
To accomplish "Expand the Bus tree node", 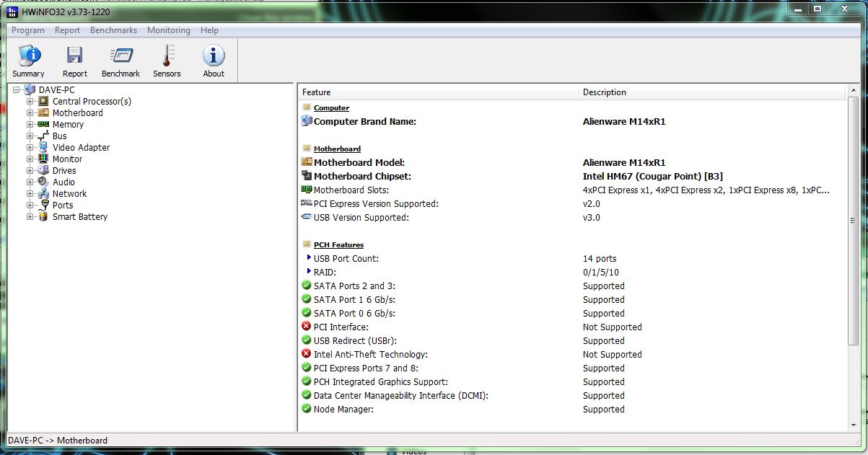I will [30, 136].
